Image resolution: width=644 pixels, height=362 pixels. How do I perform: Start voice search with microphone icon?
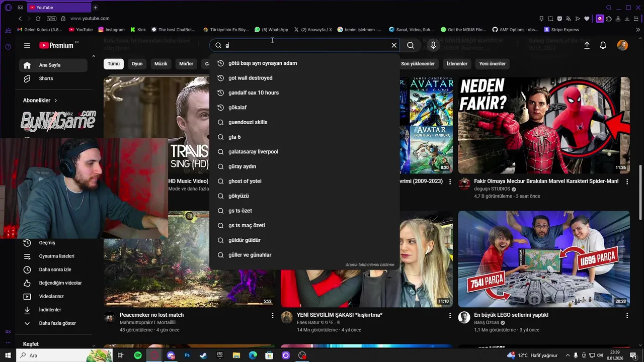coord(433,45)
